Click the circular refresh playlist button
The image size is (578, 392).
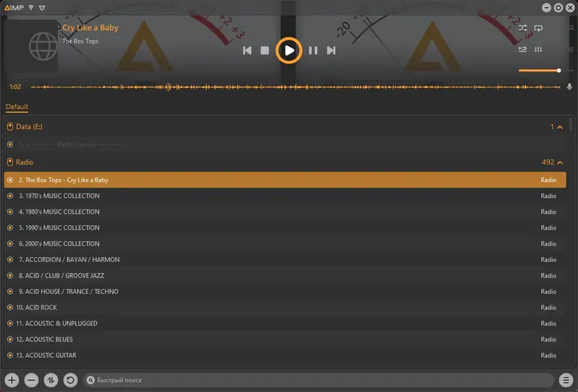pos(70,380)
